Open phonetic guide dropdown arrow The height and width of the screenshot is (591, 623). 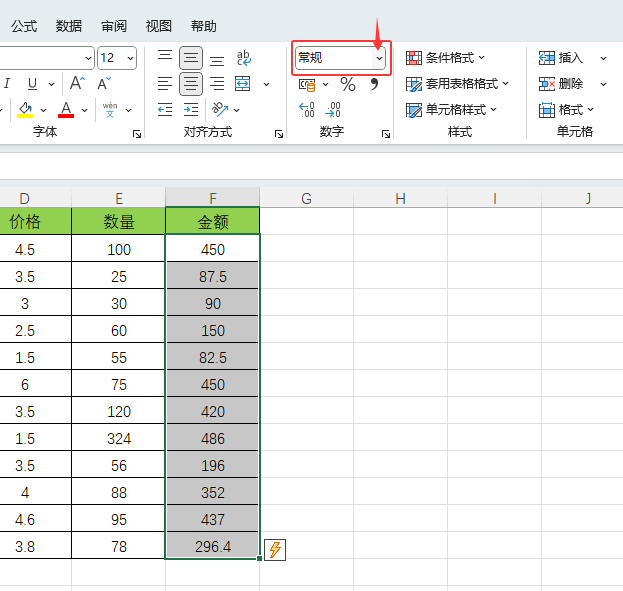(x=128, y=110)
